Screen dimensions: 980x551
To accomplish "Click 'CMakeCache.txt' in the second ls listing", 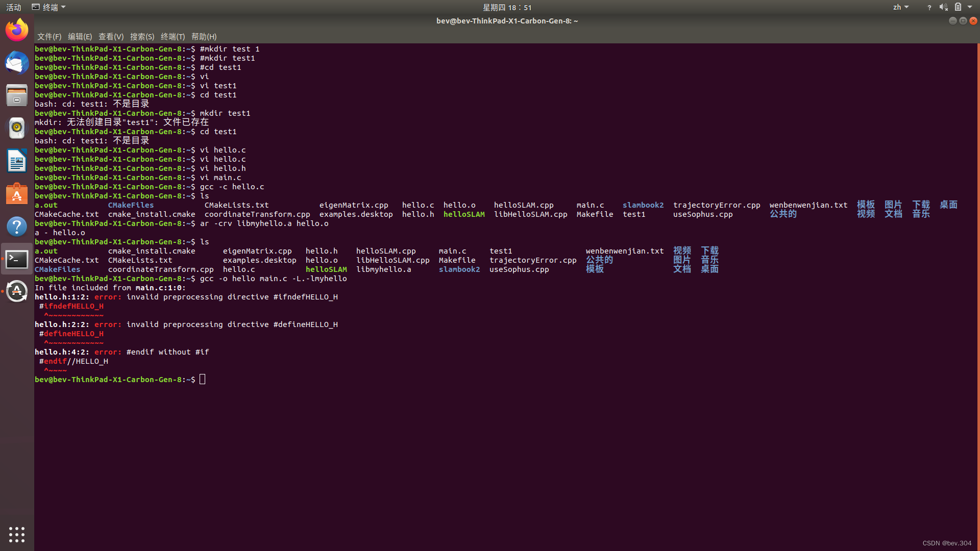I will coord(67,260).
